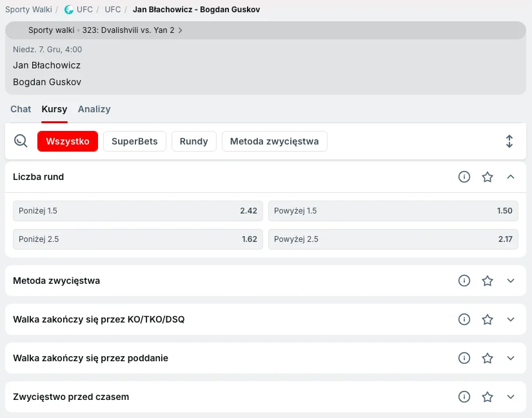532x418 pixels.
Task: Open info for Liczba rund market
Action: coord(464,177)
